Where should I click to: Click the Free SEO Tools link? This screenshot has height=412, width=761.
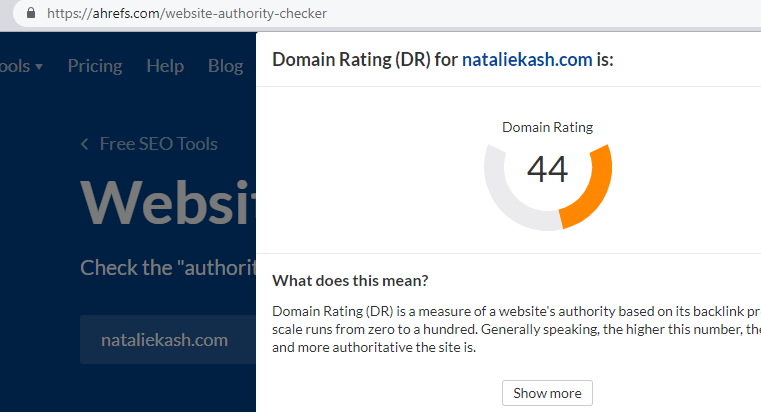[x=159, y=144]
